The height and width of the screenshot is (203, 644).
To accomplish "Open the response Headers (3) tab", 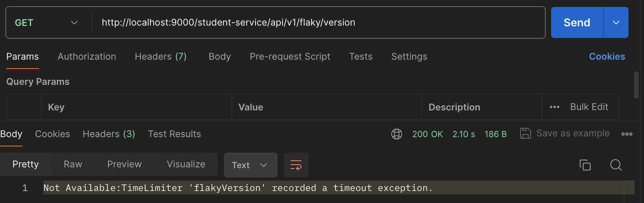I will (x=109, y=134).
